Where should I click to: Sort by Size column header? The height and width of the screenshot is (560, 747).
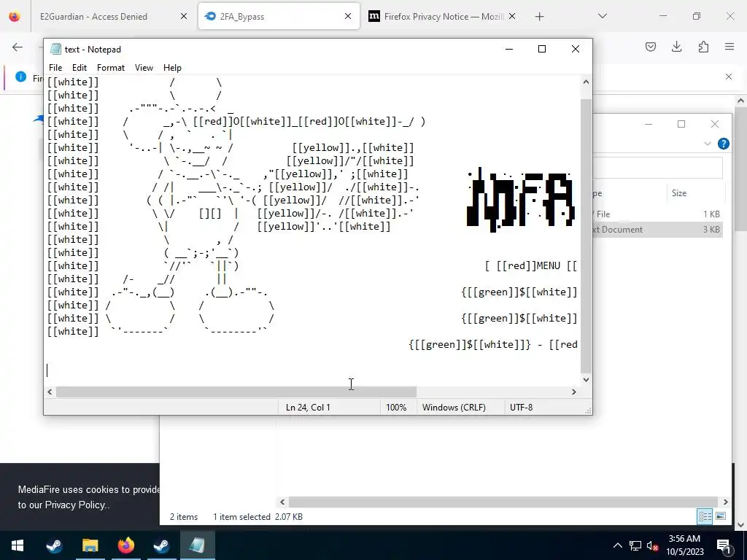pyautogui.click(x=679, y=192)
